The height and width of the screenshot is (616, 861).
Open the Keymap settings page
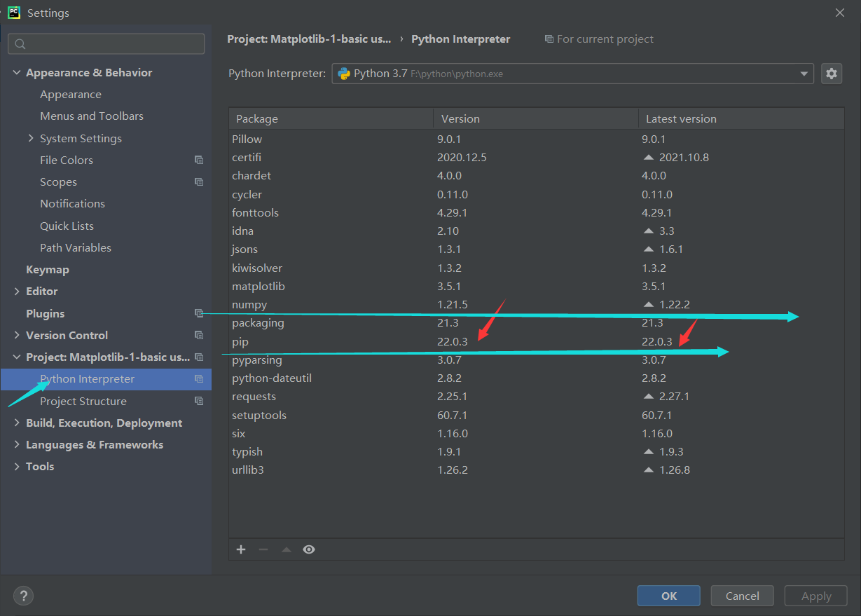coord(48,270)
